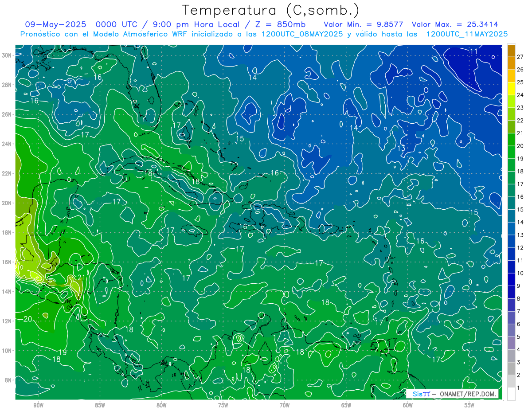Click the "16N" latitude axis label
Image resolution: width=532 pixels, height=411 pixels.
(x=6, y=262)
